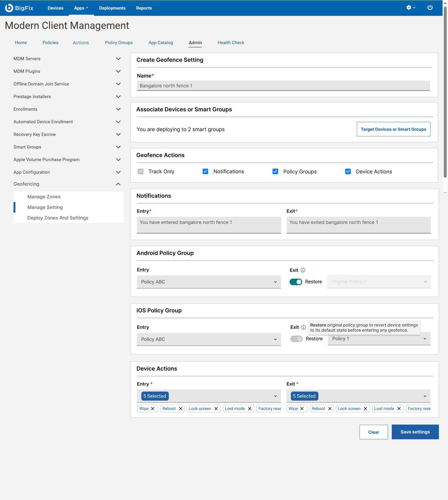Screen dimensions: 448x500
Task: Remove Lock screen chip from Exit actions
Action: 365,408
